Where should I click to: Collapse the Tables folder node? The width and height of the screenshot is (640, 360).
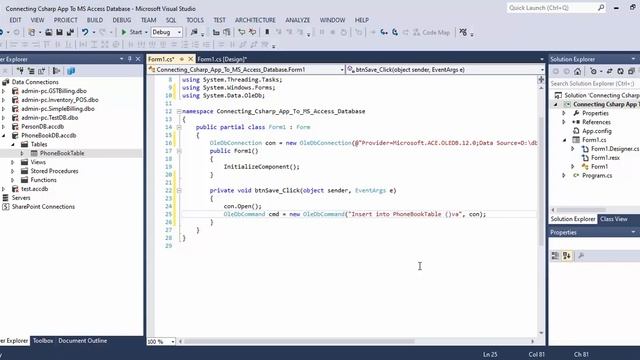13,144
